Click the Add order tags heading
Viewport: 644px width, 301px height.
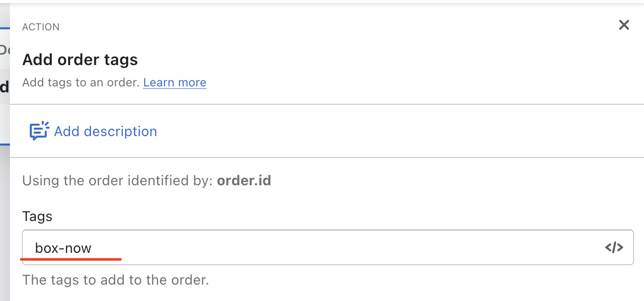80,60
